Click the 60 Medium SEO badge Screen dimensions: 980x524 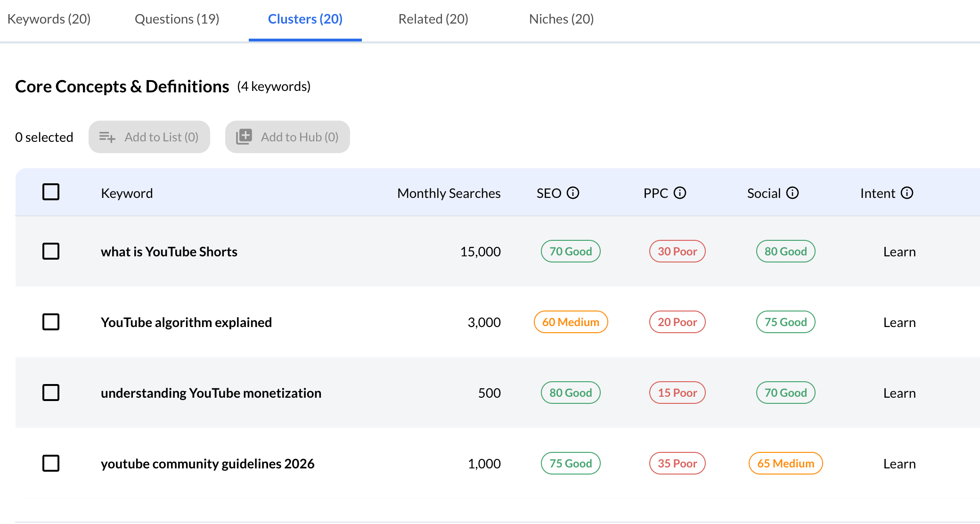click(571, 322)
